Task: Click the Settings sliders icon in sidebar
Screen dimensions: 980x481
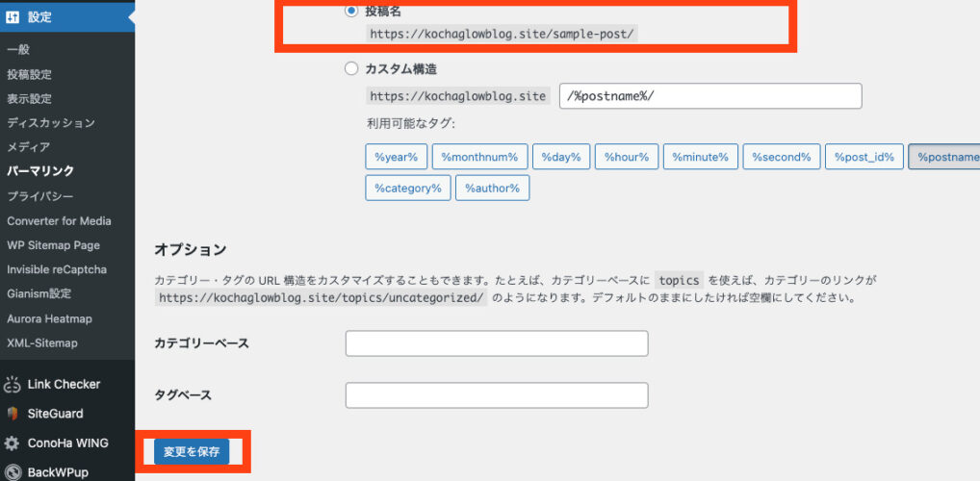Action: [13, 17]
